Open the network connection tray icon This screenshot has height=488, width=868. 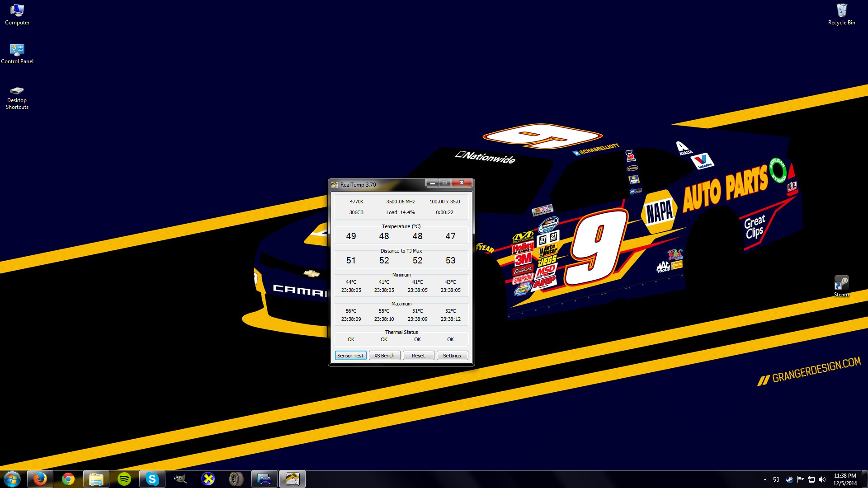pos(811,479)
